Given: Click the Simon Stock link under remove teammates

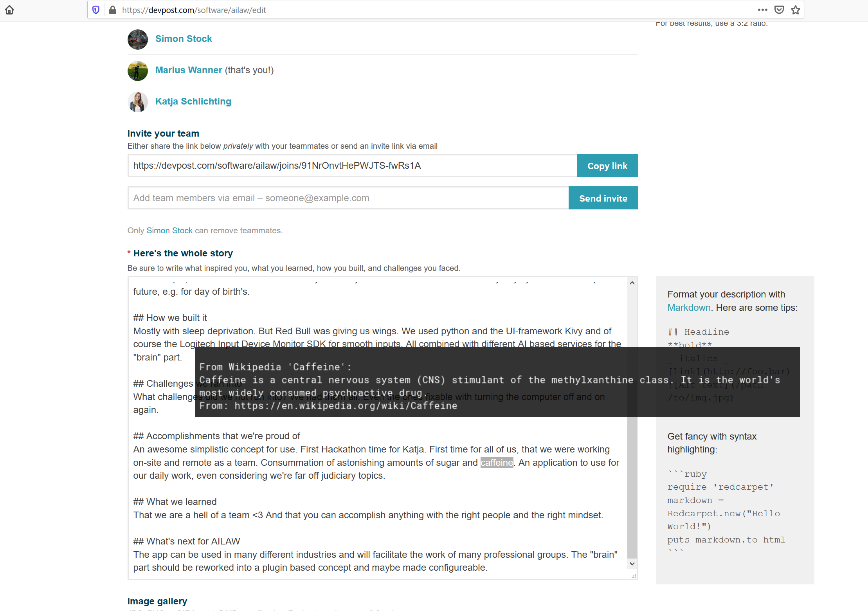Looking at the screenshot, I should (x=169, y=231).
